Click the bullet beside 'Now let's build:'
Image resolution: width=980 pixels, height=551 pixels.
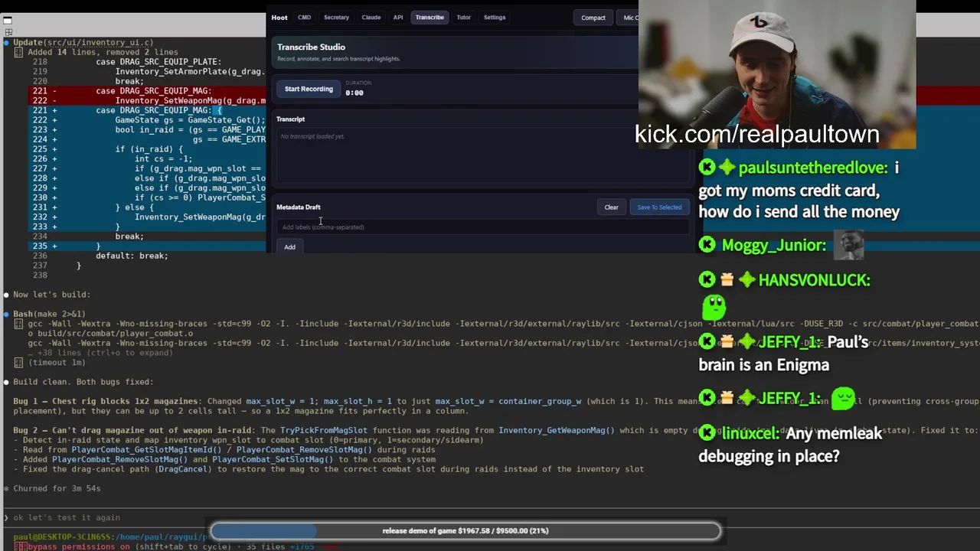6,295
